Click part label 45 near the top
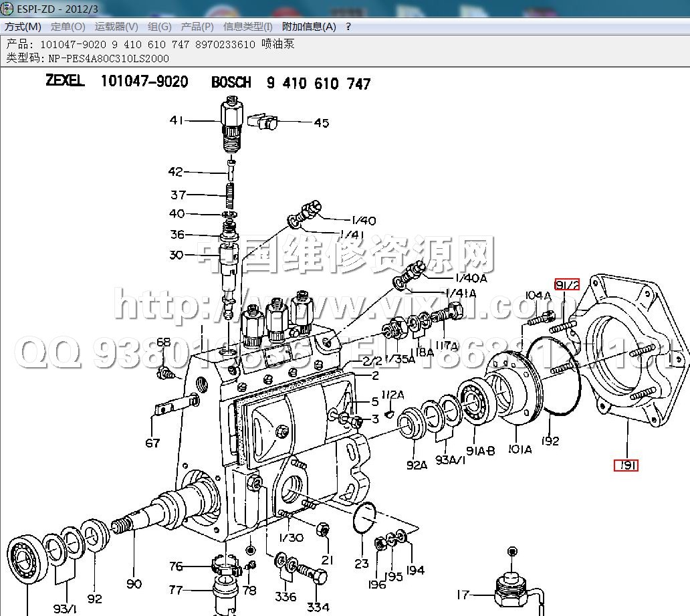 pyautogui.click(x=322, y=123)
